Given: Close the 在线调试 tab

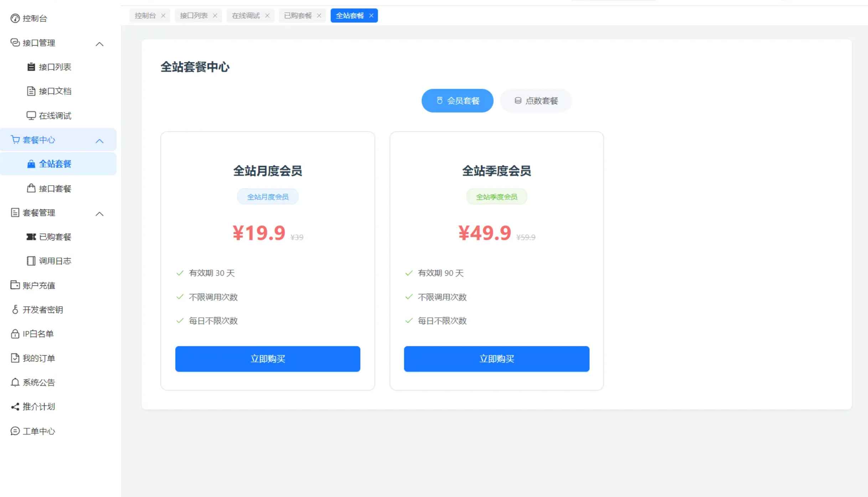Looking at the screenshot, I should point(267,15).
